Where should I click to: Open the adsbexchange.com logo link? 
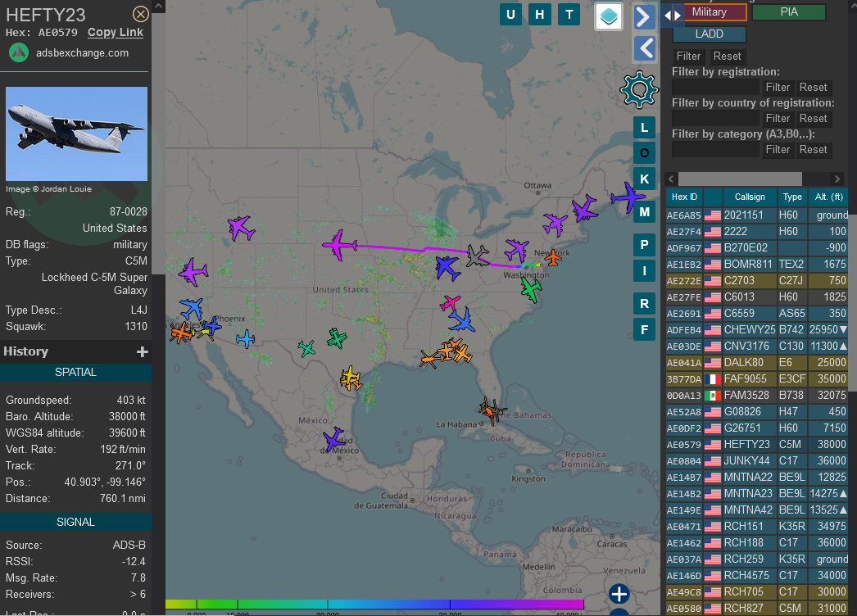click(19, 53)
